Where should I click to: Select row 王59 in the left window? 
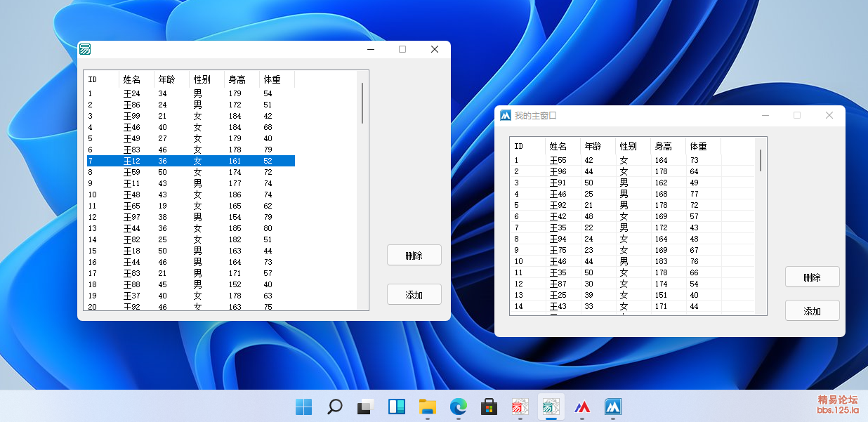point(190,172)
